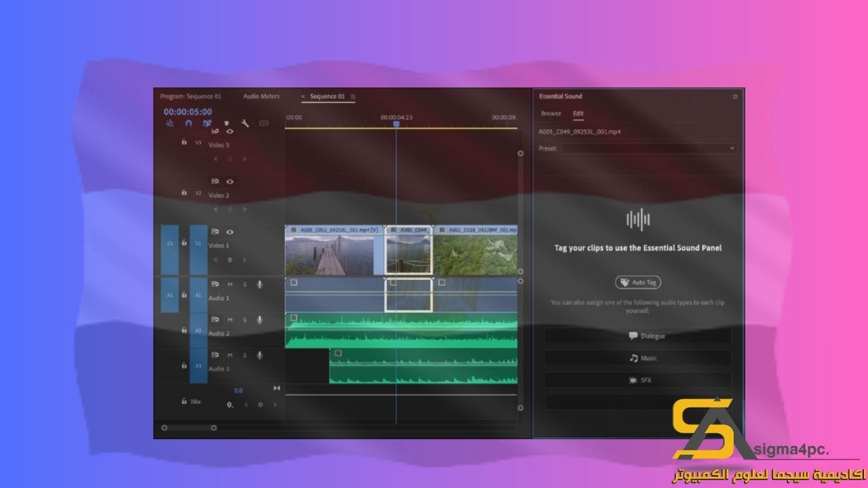The width and height of the screenshot is (868, 488).
Task: Enable voice-over record on Audio 3
Action: point(260,355)
